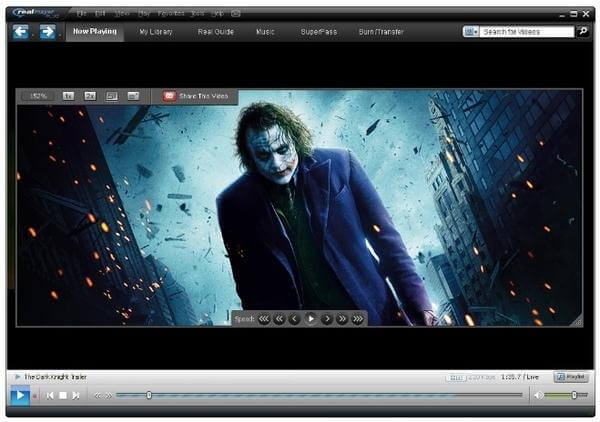
Task: Open the View menu
Action: [x=122, y=13]
